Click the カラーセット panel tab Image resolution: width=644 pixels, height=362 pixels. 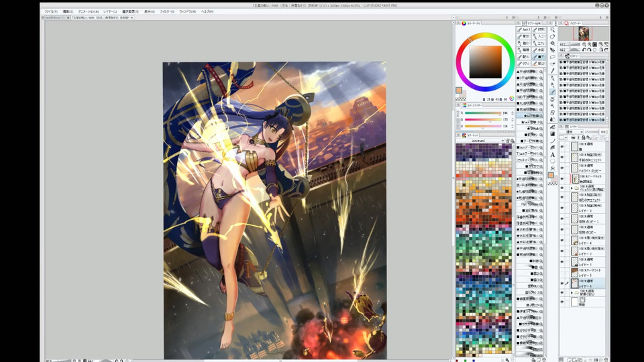click(471, 135)
